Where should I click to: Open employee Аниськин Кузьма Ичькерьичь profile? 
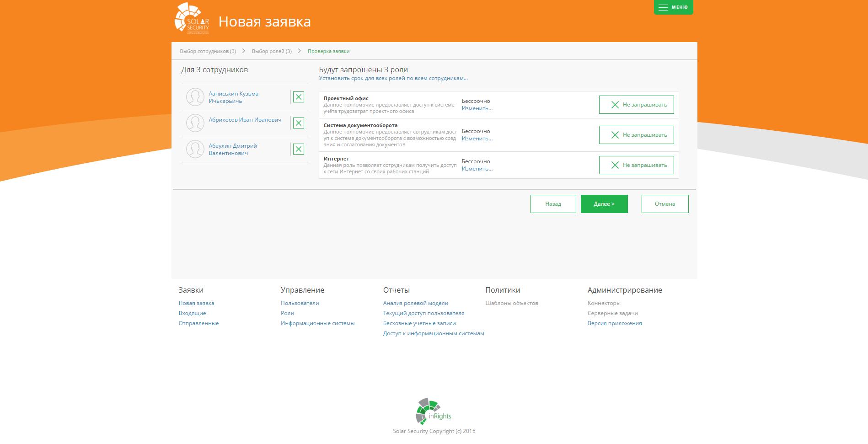[234, 97]
